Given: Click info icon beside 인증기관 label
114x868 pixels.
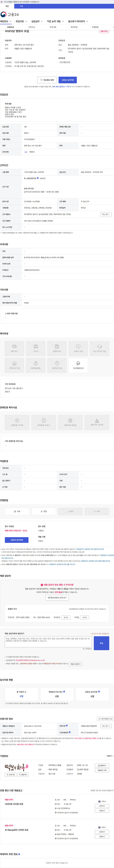Looking at the screenshot, I should point(67,726).
